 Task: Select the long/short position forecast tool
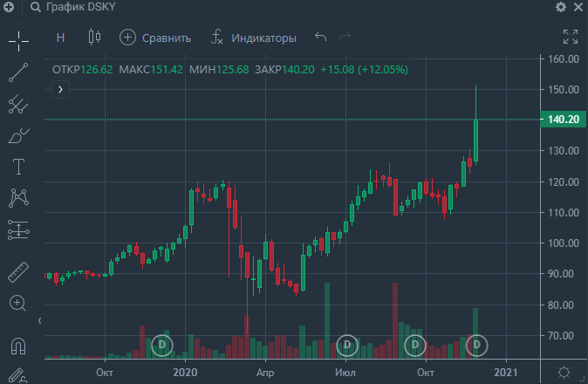click(18, 230)
